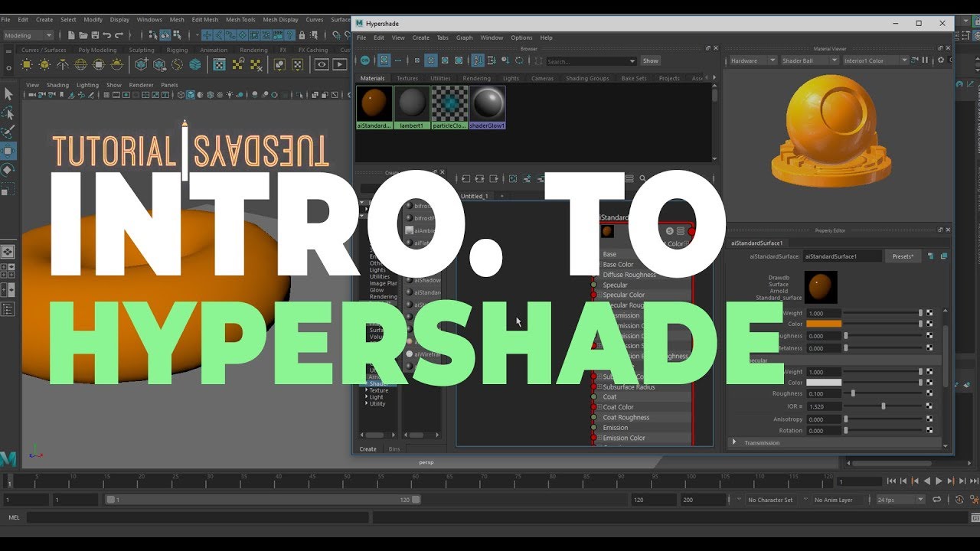Switch to the Shading Groups tab

pyautogui.click(x=587, y=78)
